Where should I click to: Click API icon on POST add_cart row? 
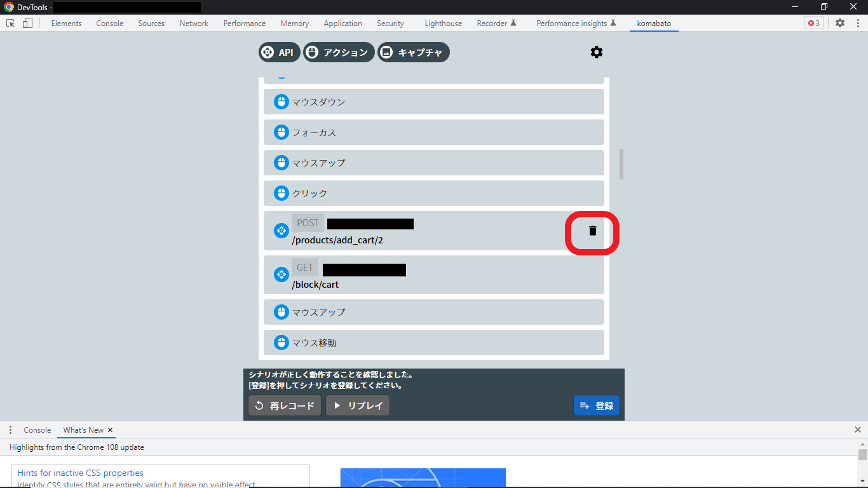(281, 231)
